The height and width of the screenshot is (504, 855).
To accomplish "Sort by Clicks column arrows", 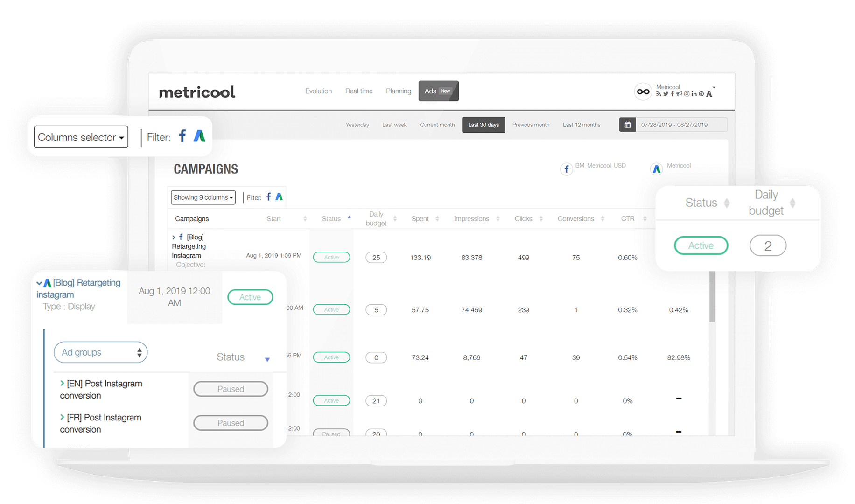I will (x=541, y=218).
